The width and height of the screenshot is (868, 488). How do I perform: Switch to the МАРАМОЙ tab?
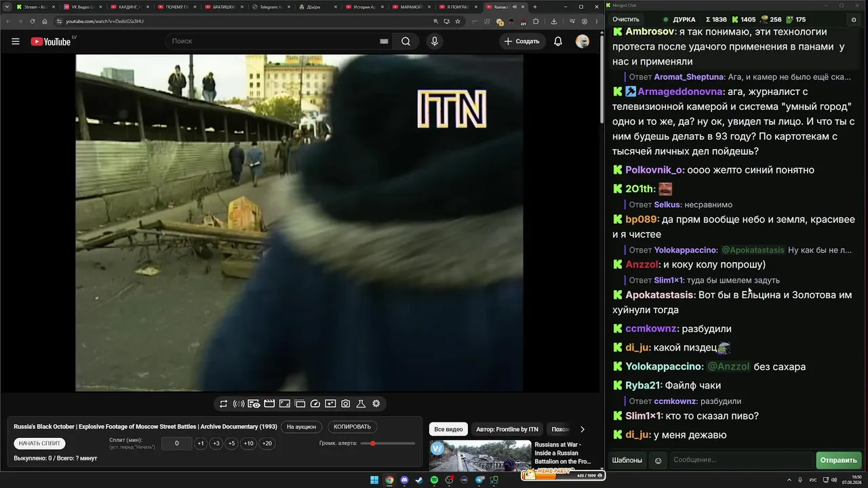click(411, 7)
